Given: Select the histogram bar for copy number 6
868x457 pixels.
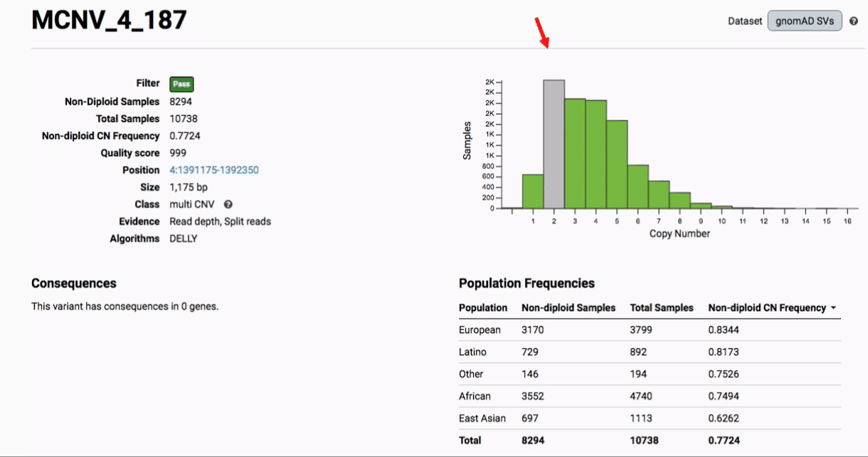Looking at the screenshot, I should 638,187.
